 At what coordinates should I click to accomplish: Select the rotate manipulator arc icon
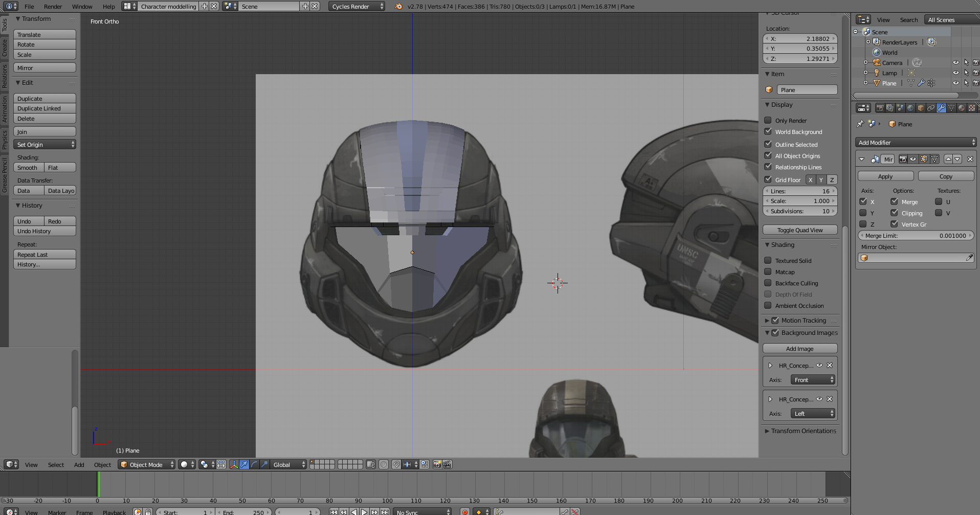tap(254, 464)
